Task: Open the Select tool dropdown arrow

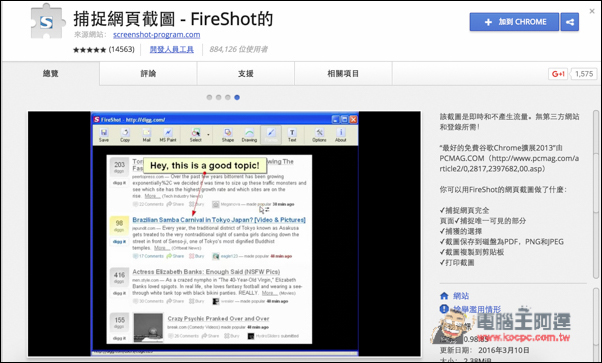Action: [x=208, y=135]
